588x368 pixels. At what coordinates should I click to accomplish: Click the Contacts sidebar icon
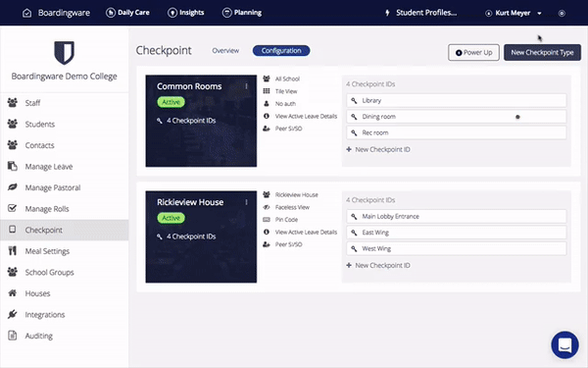[x=13, y=145]
